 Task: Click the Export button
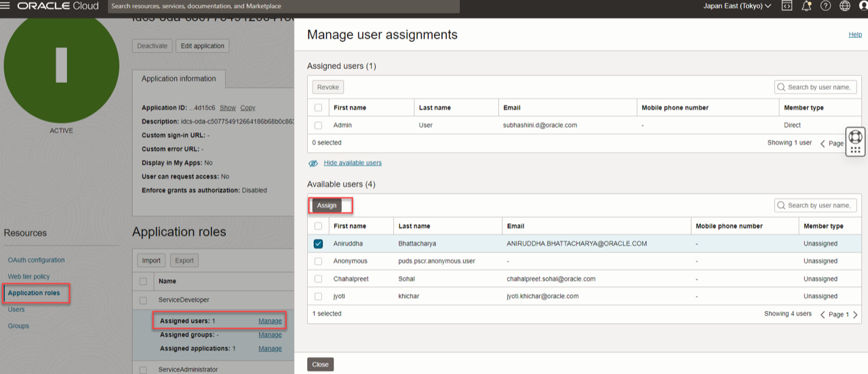coord(184,260)
